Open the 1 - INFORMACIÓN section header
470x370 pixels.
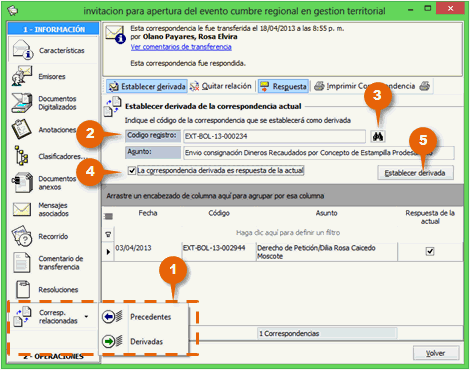click(53, 29)
